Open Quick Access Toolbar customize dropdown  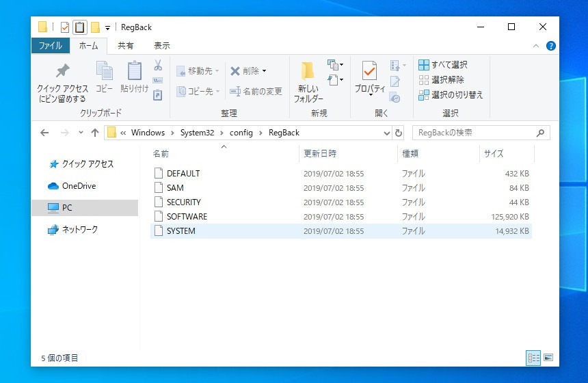[108, 28]
